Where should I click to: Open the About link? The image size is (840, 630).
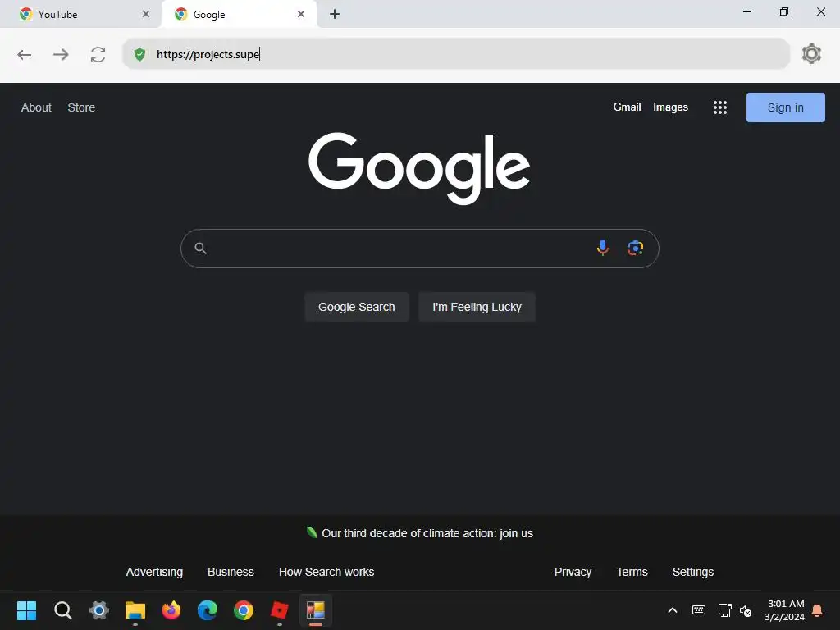click(x=36, y=107)
